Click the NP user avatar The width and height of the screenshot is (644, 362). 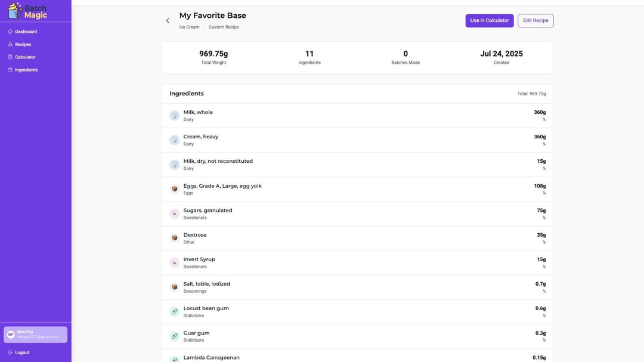coord(11,335)
